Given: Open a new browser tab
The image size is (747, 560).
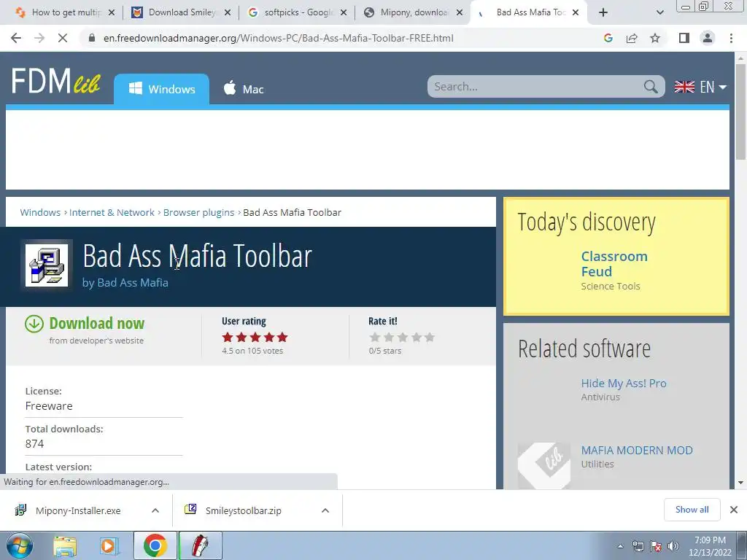Looking at the screenshot, I should (603, 12).
